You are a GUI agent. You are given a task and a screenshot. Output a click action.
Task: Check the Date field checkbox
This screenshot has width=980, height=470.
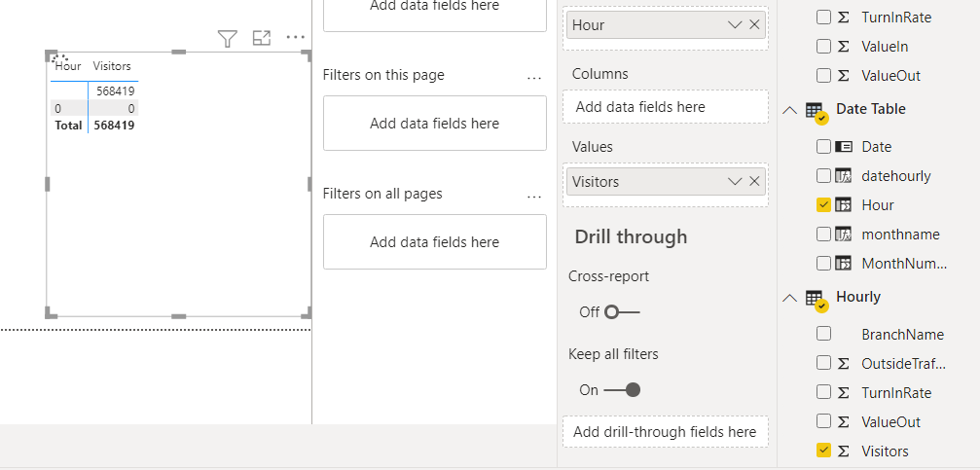pyautogui.click(x=823, y=147)
